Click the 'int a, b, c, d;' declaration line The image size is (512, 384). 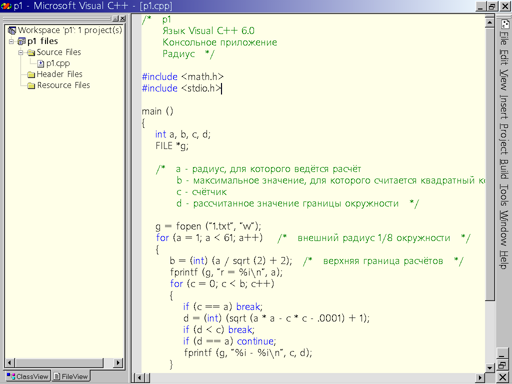point(183,134)
